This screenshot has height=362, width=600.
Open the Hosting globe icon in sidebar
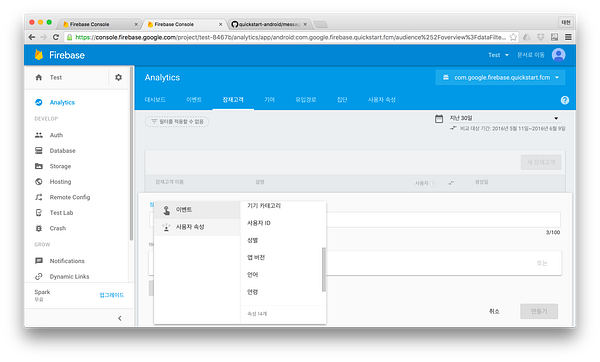click(x=39, y=182)
